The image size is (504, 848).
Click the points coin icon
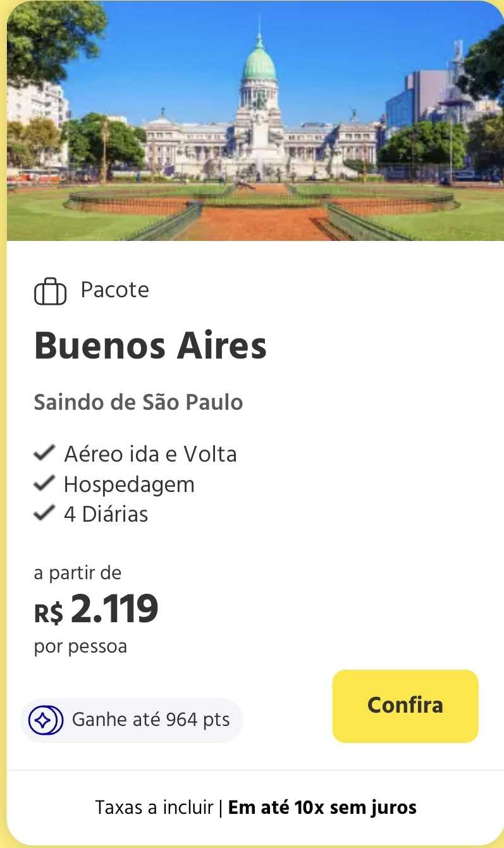point(43,720)
